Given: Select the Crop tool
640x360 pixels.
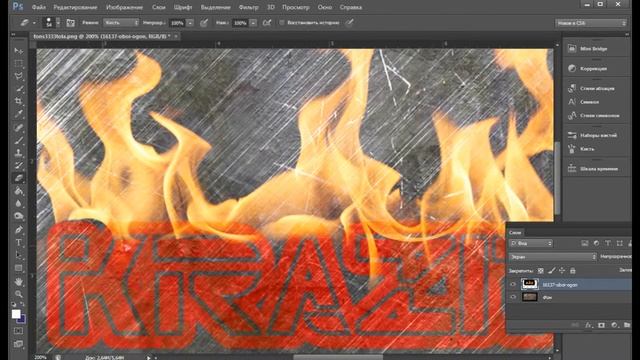Looking at the screenshot, I should coord(18,101).
